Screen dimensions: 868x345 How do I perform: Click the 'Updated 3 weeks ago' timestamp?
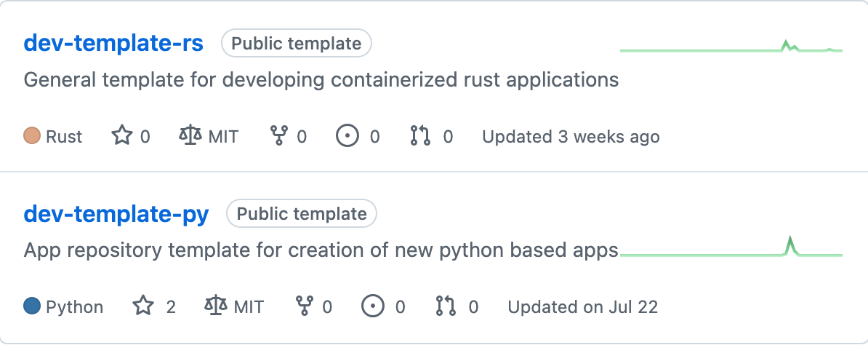571,136
